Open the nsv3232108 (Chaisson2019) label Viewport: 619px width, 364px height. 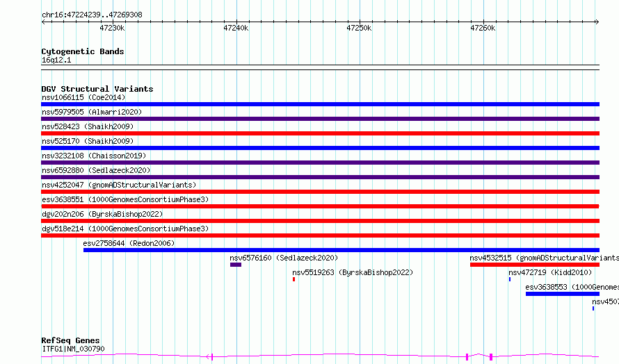pos(94,156)
